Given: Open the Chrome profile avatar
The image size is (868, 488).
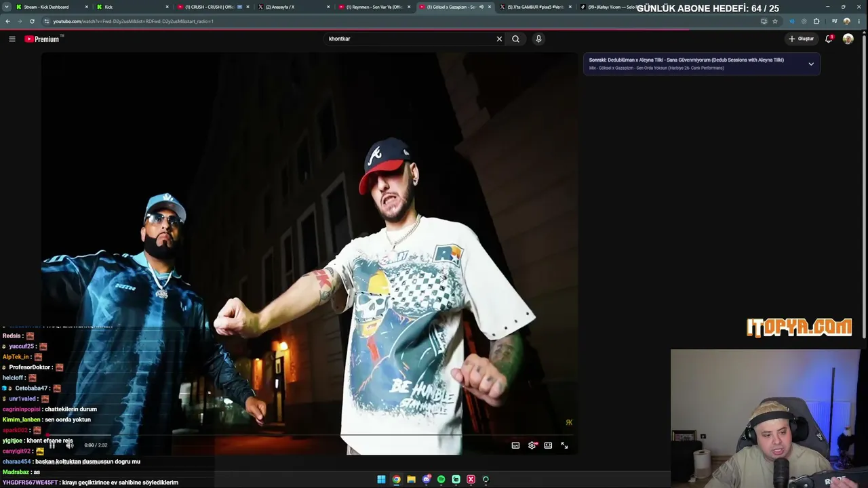Looking at the screenshot, I should point(846,21).
